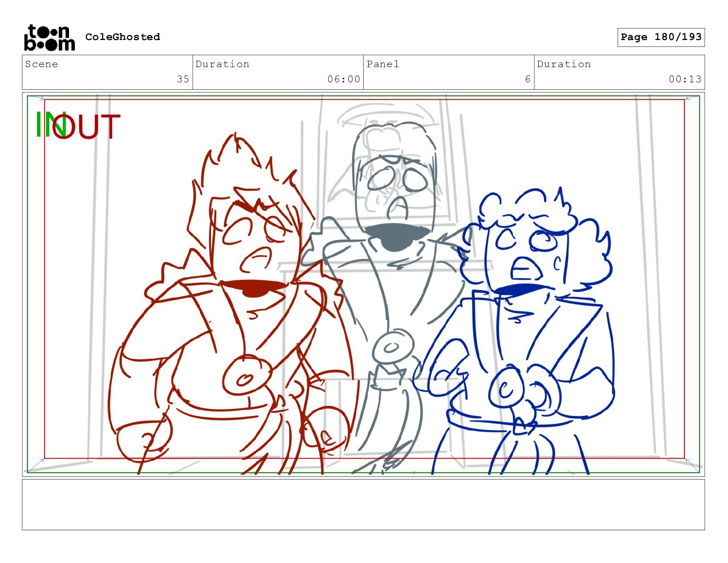Click the panel Duration header above 00:13
Image resolution: width=728 pixels, height=563 pixels.
564,64
